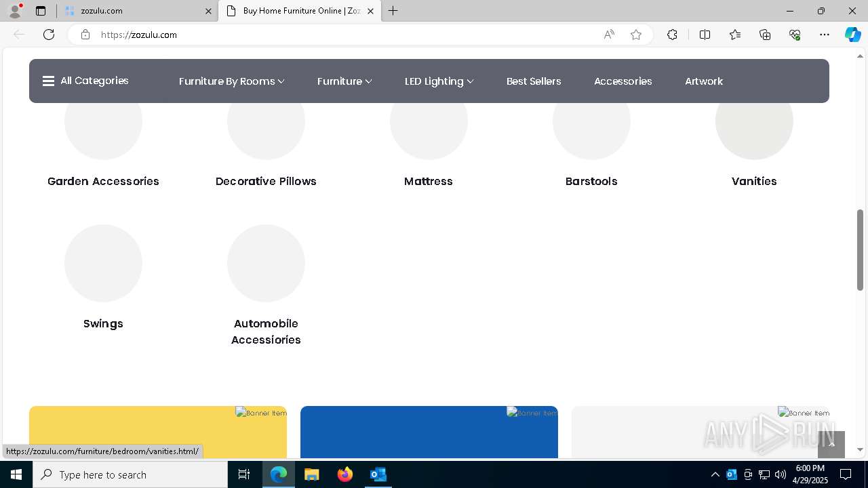Click the blue banner item

click(429, 432)
